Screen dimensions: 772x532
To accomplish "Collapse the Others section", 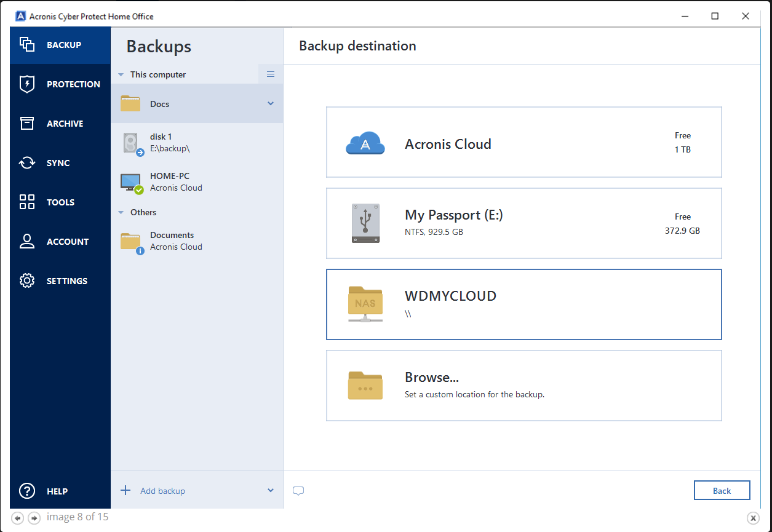I will [x=121, y=213].
